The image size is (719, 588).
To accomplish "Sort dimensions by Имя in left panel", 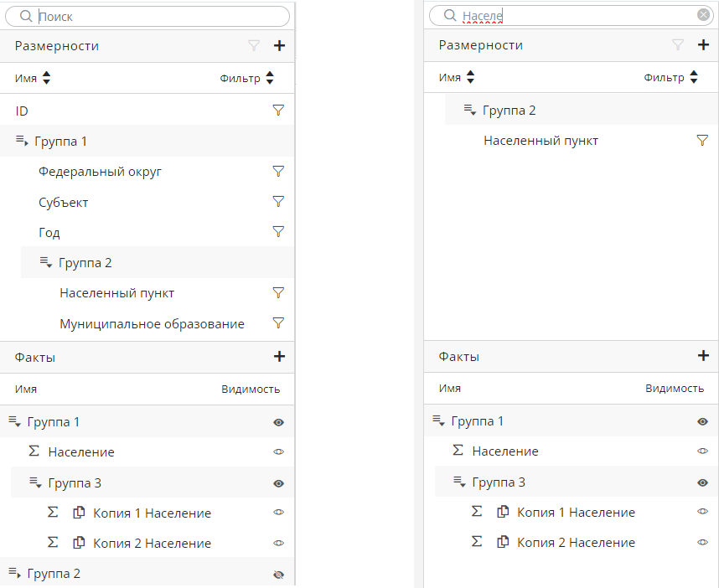I will point(46,78).
